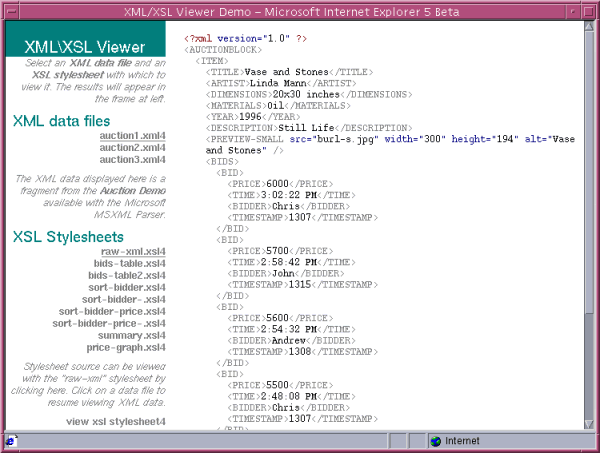Open the auction1.xml data file link

[132, 136]
